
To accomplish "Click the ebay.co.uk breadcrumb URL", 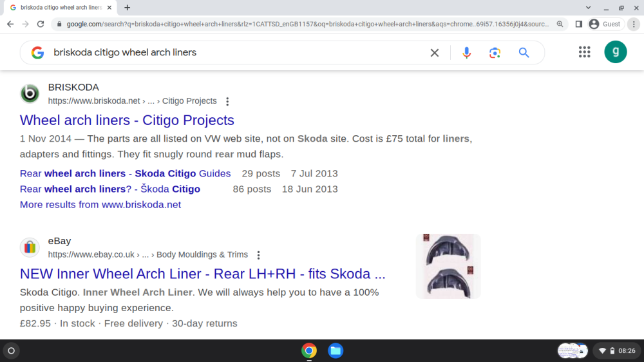I will (148, 255).
